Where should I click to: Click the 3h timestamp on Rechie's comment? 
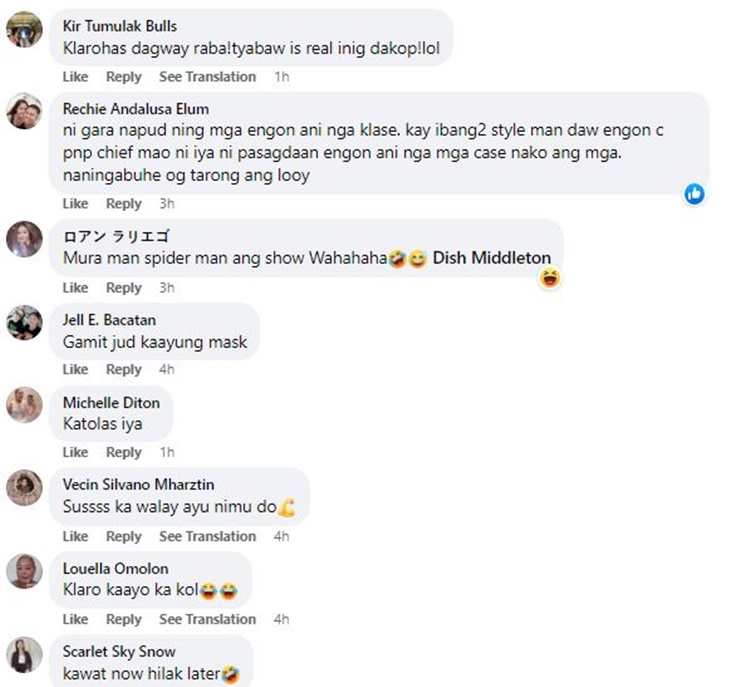pos(167,204)
